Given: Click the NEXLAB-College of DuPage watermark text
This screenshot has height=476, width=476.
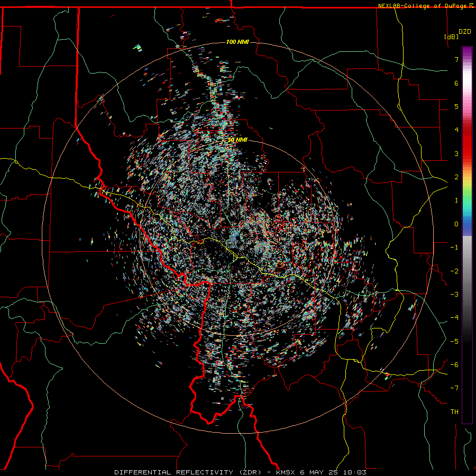Looking at the screenshot, I should tap(425, 6).
